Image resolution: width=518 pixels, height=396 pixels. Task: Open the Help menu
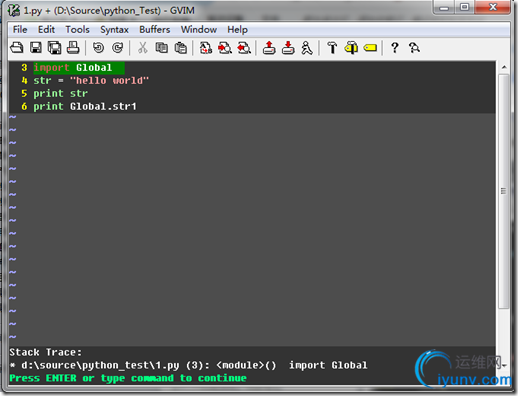click(x=237, y=29)
